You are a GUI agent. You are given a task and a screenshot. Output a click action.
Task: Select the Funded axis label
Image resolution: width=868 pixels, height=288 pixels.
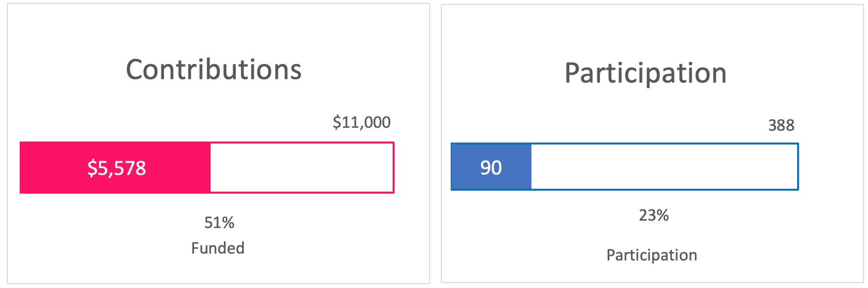(218, 248)
